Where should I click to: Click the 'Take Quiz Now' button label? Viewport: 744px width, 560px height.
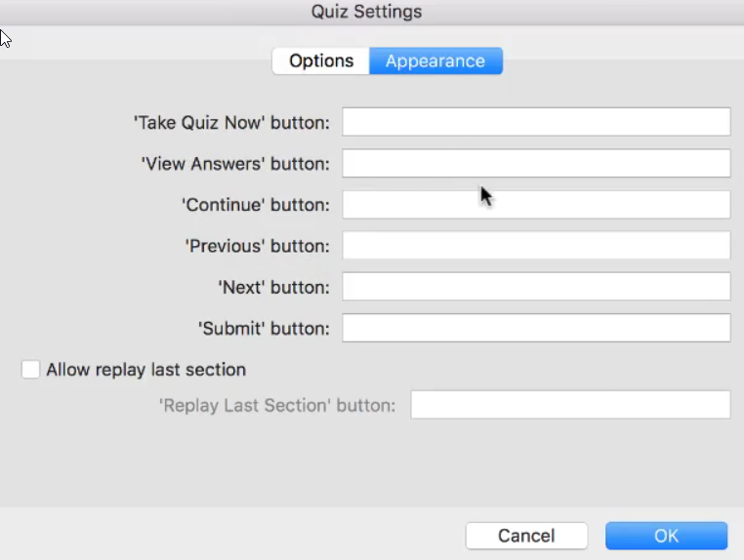231,123
